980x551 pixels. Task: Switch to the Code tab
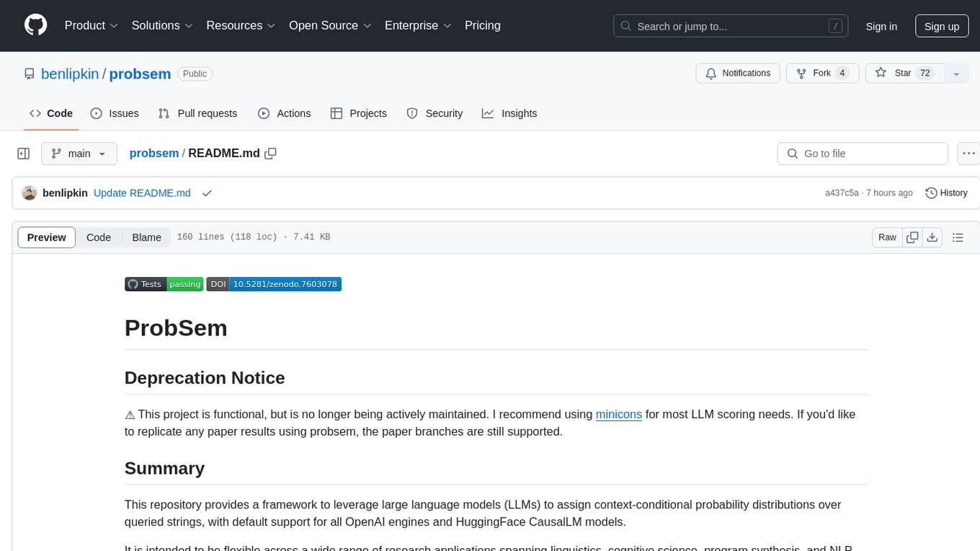coord(51,113)
